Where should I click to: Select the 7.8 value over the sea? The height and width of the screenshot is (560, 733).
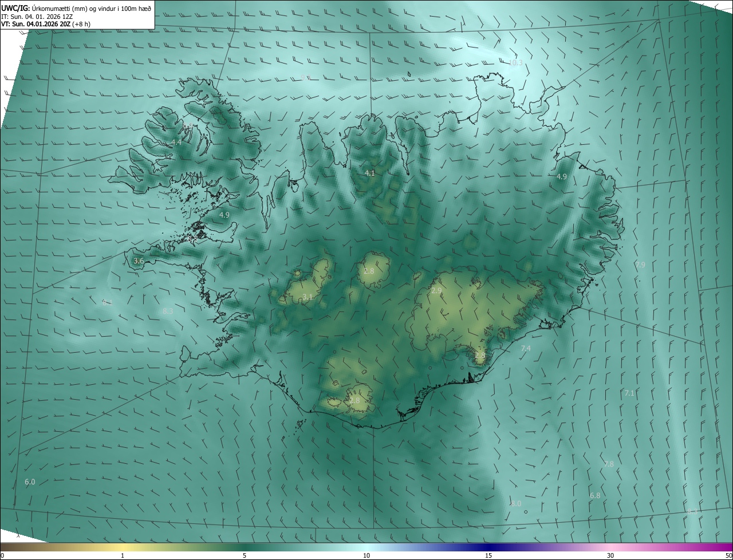click(x=609, y=464)
